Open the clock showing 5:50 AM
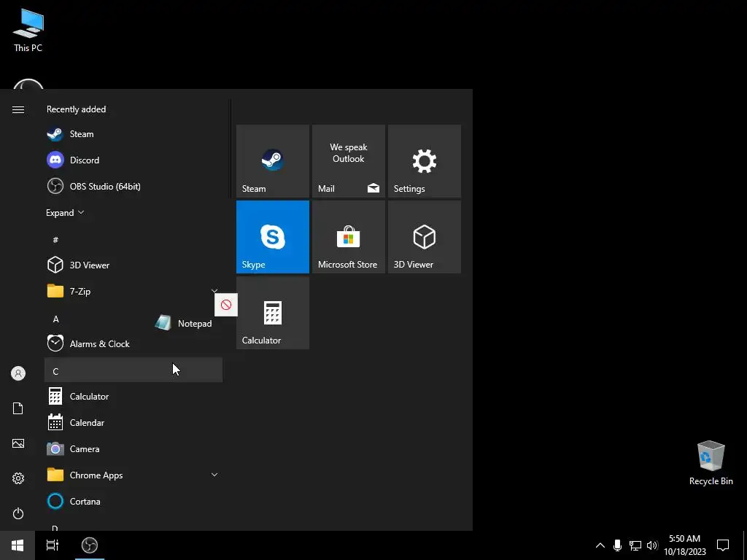This screenshot has height=560, width=747. tap(684, 545)
